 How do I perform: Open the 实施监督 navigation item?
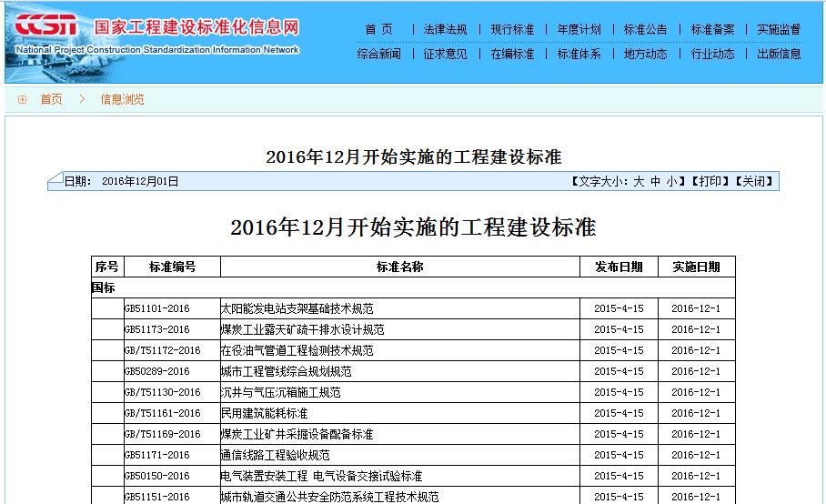coord(779,29)
